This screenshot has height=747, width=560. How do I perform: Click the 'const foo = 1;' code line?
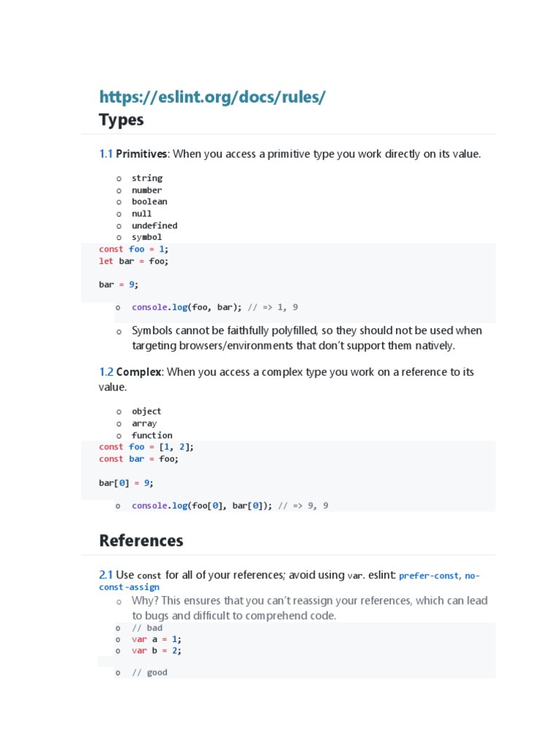(133, 249)
